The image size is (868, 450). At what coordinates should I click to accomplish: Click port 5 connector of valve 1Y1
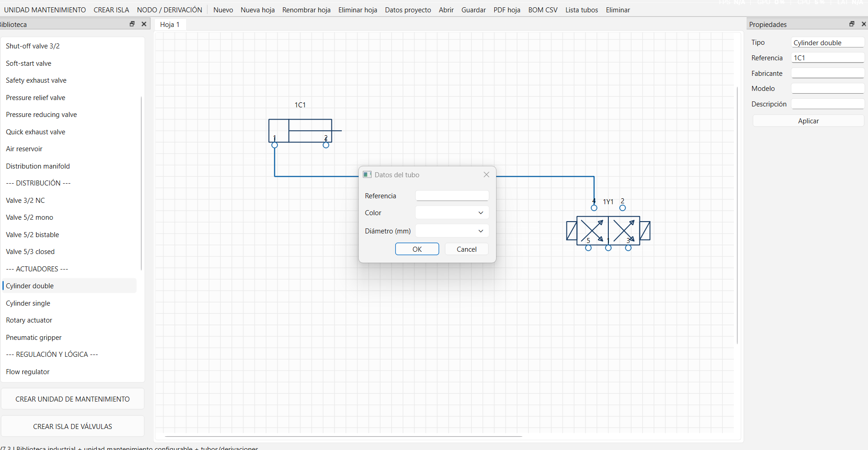coord(588,248)
